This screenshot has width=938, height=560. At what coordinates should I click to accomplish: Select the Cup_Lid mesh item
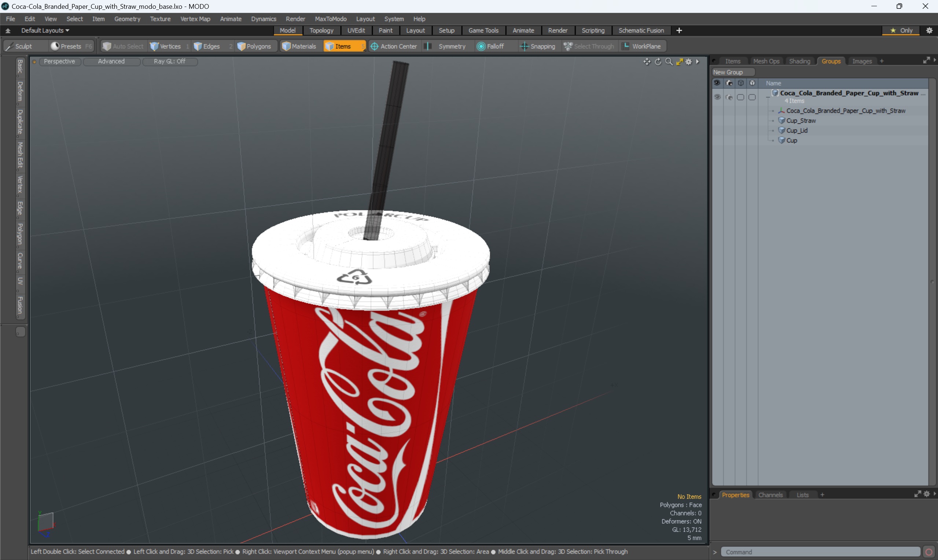point(797,130)
